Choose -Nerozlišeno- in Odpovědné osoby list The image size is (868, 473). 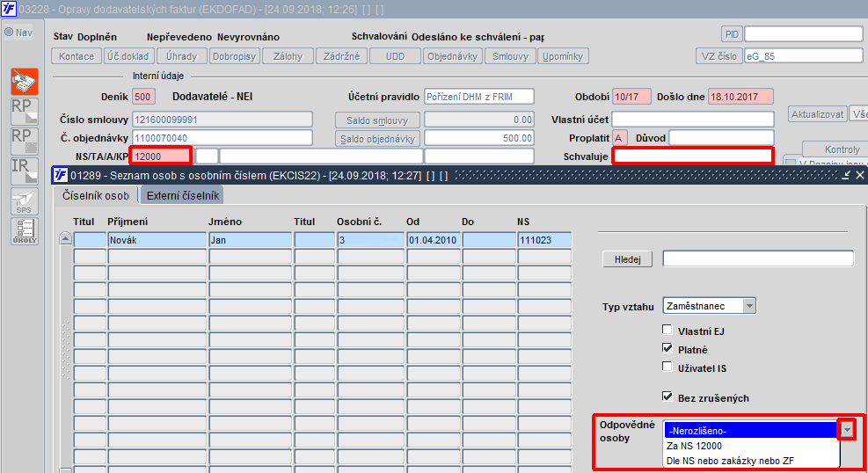pos(752,431)
